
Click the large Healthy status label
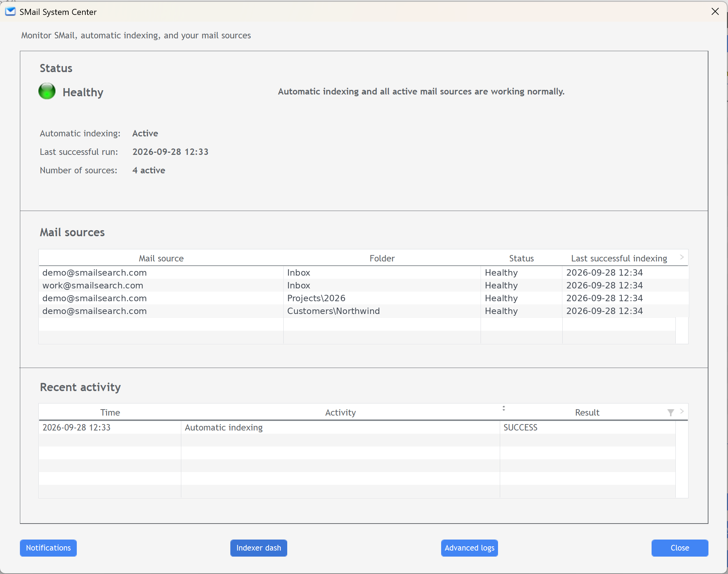[83, 92]
